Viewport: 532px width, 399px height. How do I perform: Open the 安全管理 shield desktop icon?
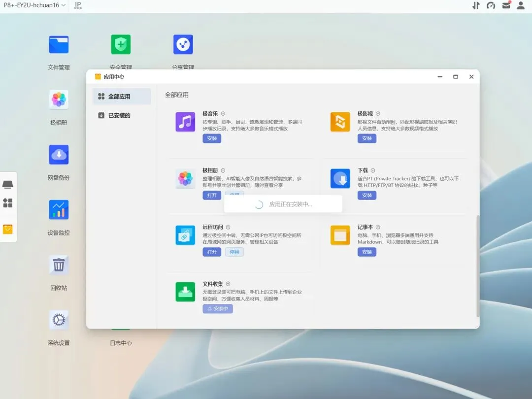tap(121, 44)
